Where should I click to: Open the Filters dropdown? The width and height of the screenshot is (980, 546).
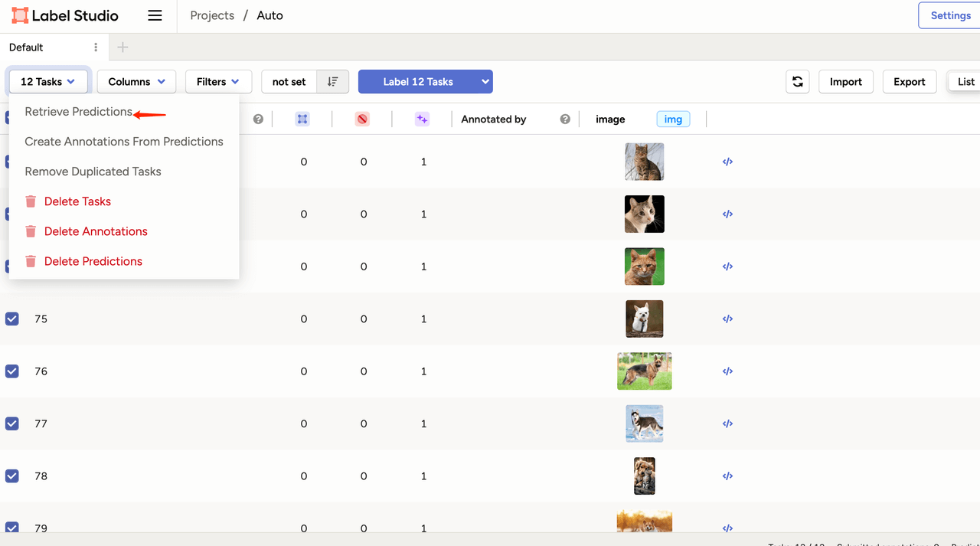[x=218, y=82]
